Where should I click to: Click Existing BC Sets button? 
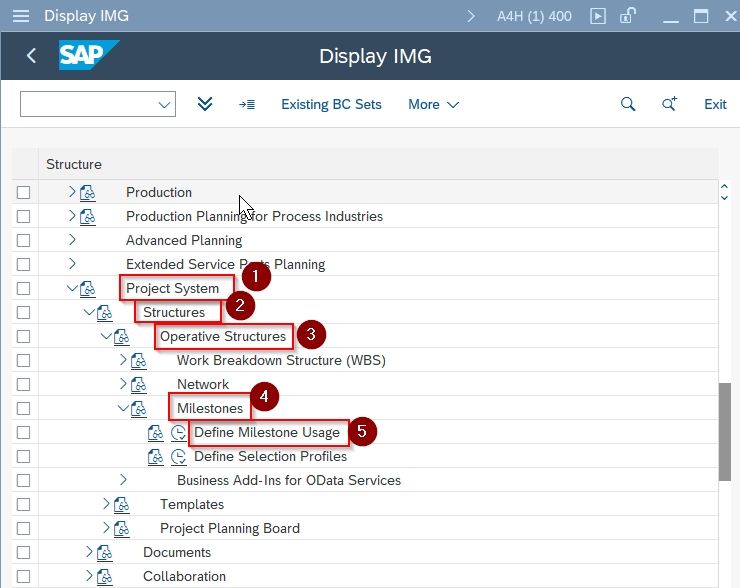331,104
